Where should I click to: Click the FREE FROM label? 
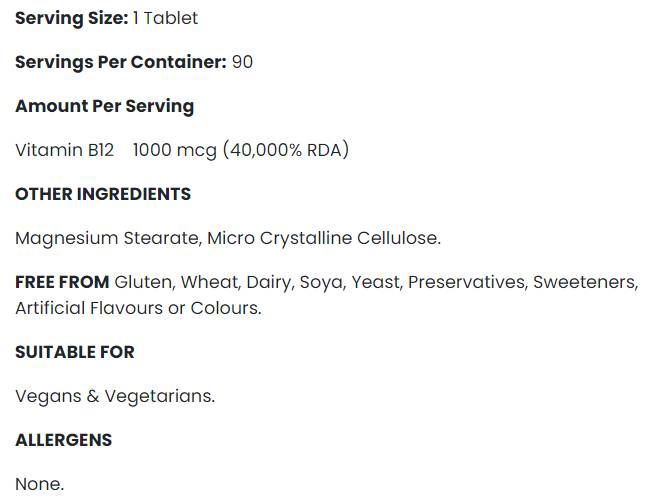click(62, 282)
